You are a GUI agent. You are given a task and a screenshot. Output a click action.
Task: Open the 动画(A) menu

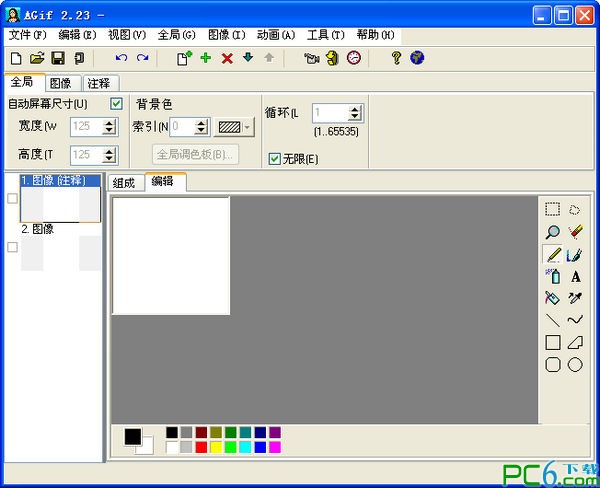click(x=276, y=35)
